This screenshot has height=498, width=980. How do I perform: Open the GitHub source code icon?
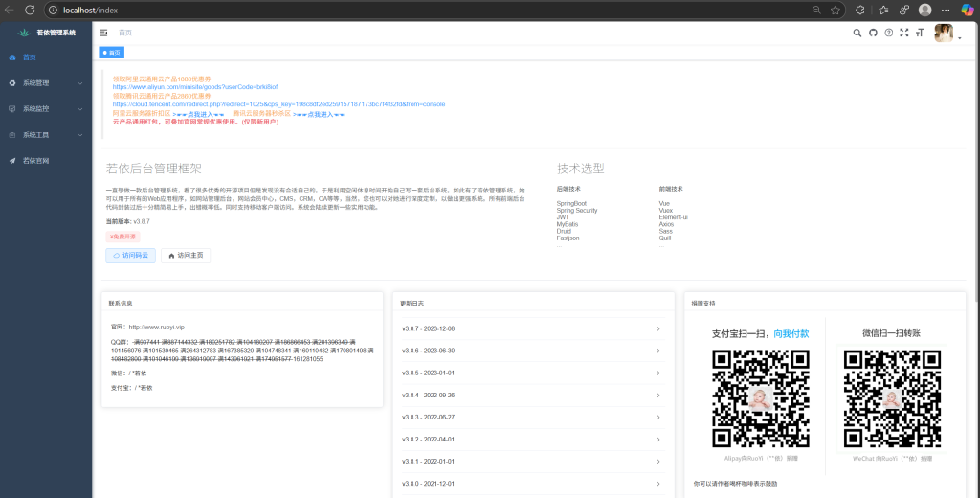tap(872, 33)
